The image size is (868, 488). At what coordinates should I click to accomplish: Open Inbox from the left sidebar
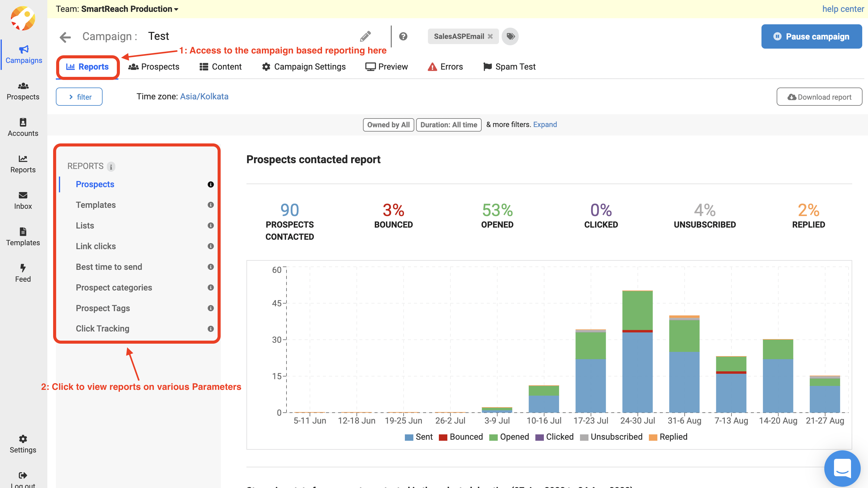coord(23,200)
